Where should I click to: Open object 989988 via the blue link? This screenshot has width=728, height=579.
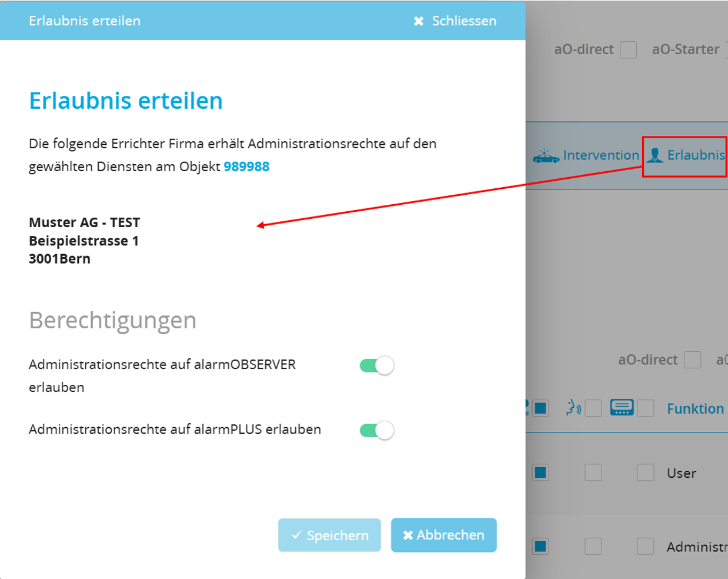click(x=246, y=167)
